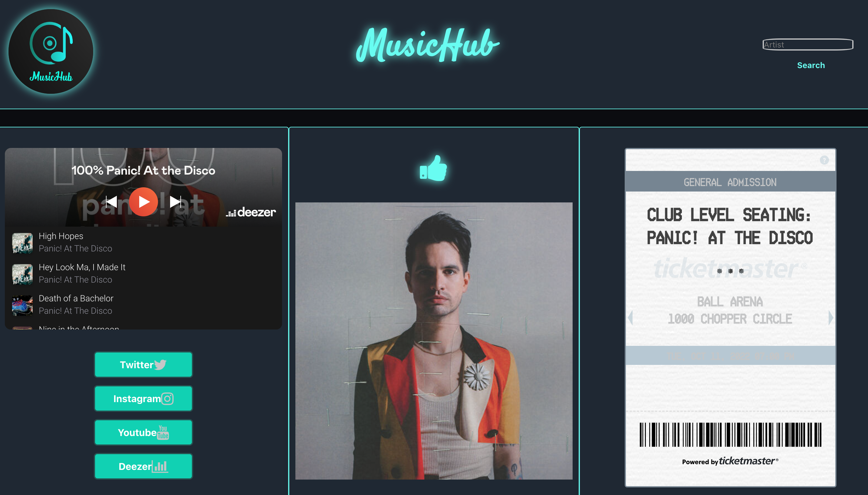Select the High Hopes track listing

point(144,242)
